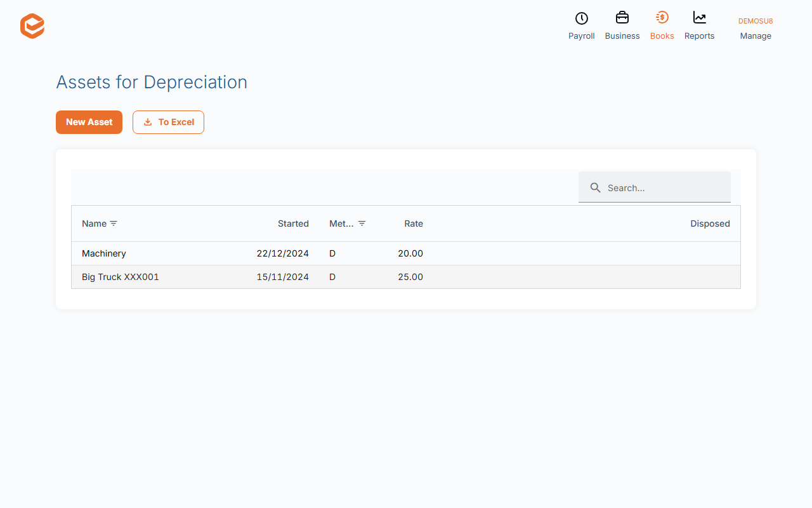Screen dimensions: 812x508
Task: Open the Books dollar icon
Action: tap(662, 18)
